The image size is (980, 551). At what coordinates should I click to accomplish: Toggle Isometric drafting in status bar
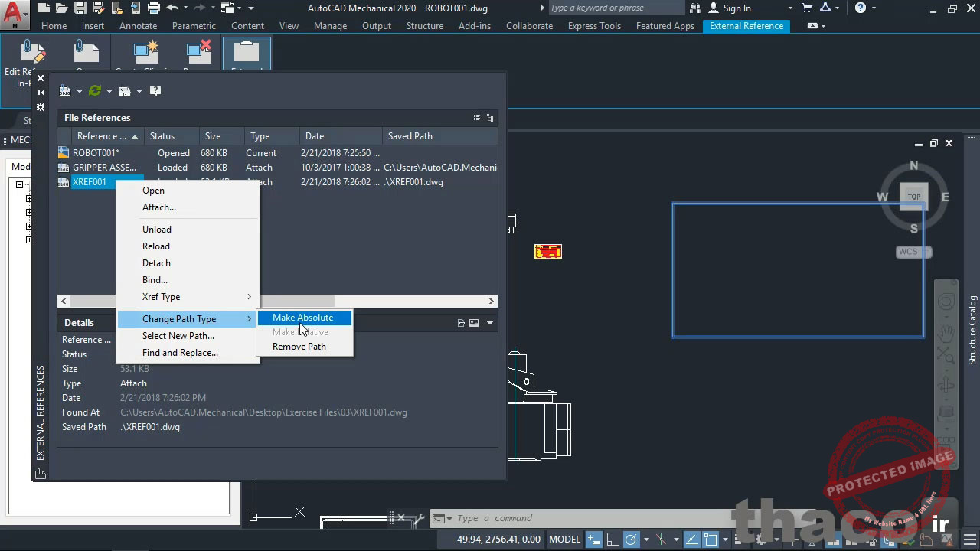click(662, 540)
